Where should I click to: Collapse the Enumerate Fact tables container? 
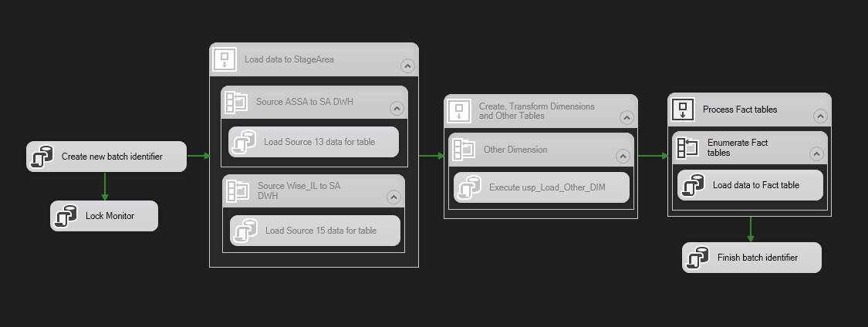tap(816, 154)
